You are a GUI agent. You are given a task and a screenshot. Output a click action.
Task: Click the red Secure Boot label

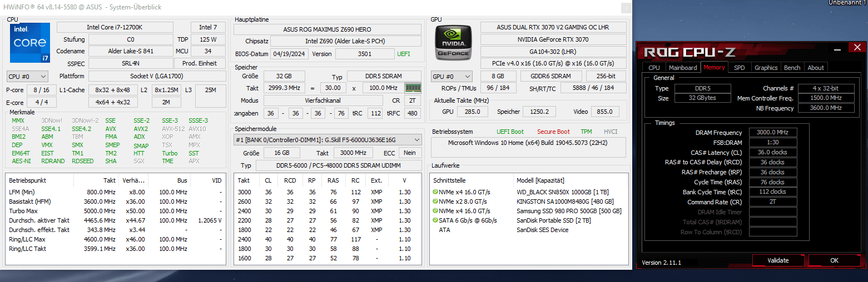pyautogui.click(x=553, y=132)
